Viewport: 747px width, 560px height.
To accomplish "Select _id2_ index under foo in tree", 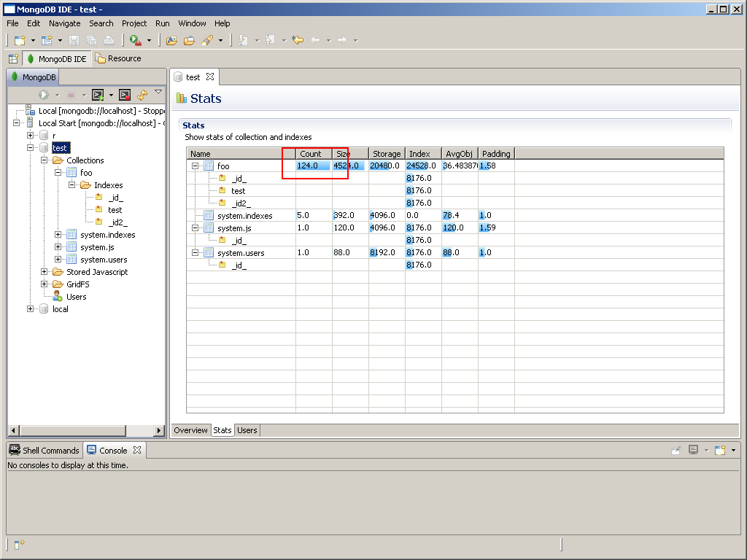I will click(117, 222).
